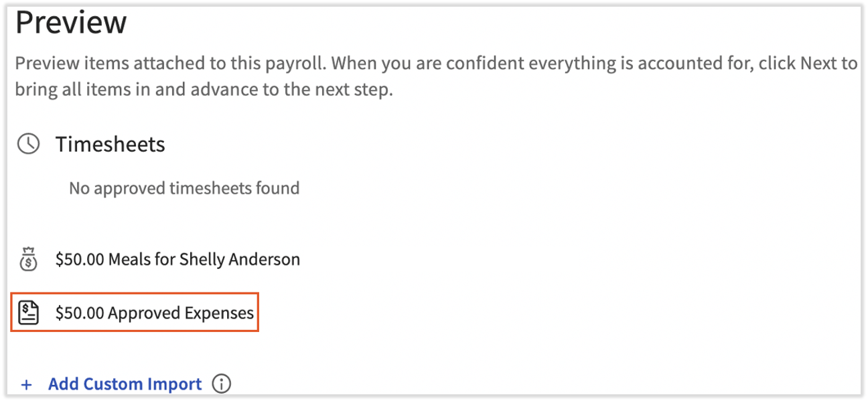
Task: Click the money bag icon for Meals
Action: [x=28, y=260]
